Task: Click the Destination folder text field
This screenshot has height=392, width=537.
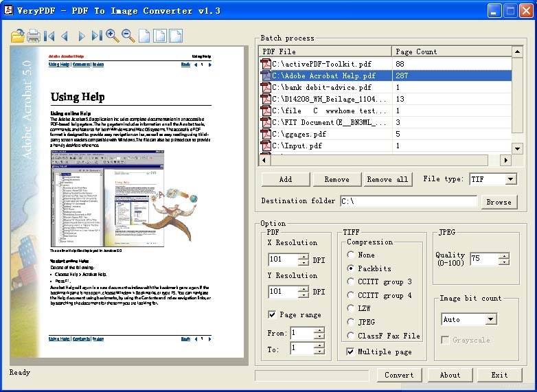Action: 409,201
